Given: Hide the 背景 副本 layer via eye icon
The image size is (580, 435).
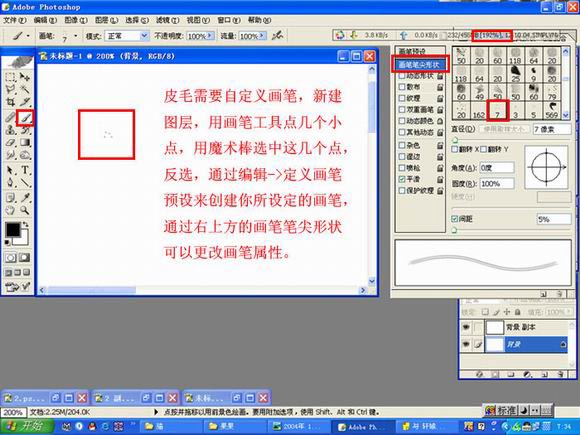Looking at the screenshot, I should coord(466,327).
